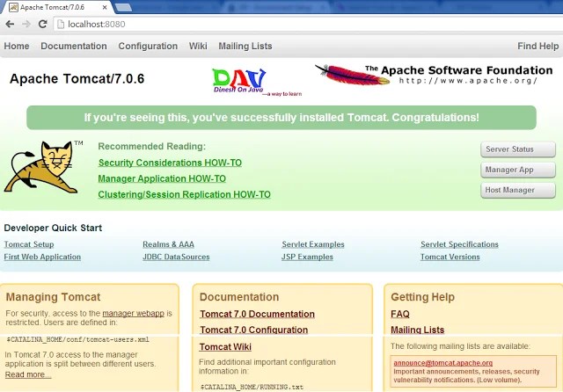Open Tomcat 7.0 Documentation link
This screenshot has height=392, width=563.
[257, 314]
